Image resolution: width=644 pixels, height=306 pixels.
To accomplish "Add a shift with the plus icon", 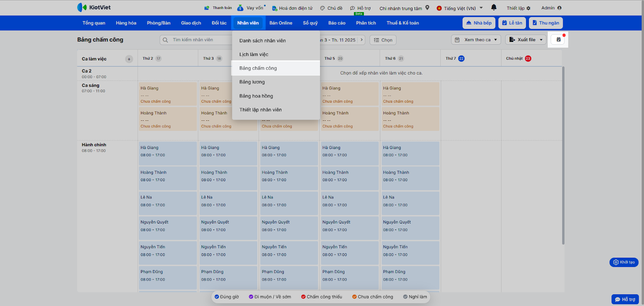I will pos(129,59).
